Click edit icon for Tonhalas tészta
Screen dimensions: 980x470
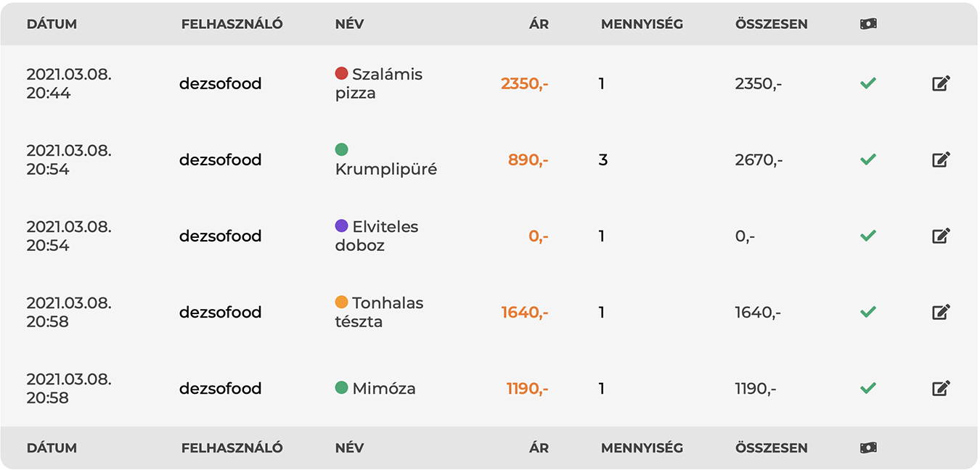tap(941, 312)
